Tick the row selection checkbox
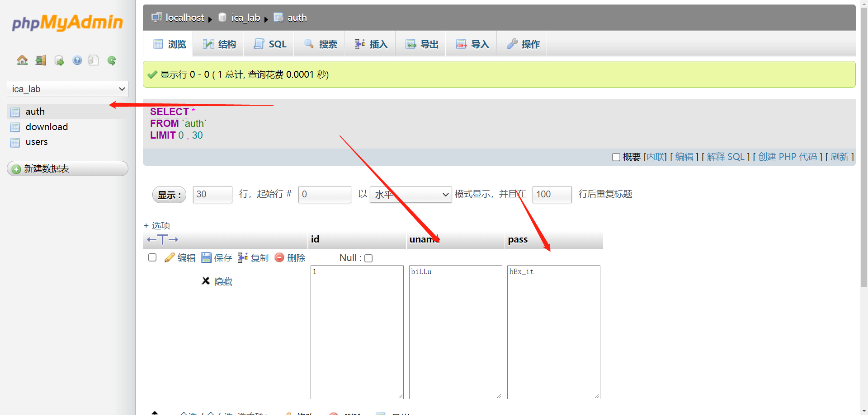This screenshot has width=868, height=415. tap(152, 257)
